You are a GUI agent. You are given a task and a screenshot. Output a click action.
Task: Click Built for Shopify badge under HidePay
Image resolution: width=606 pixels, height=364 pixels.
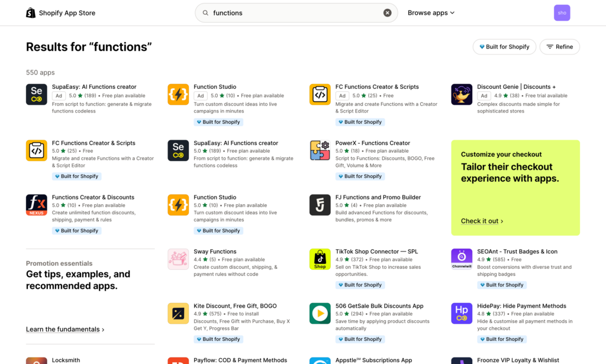click(502, 339)
